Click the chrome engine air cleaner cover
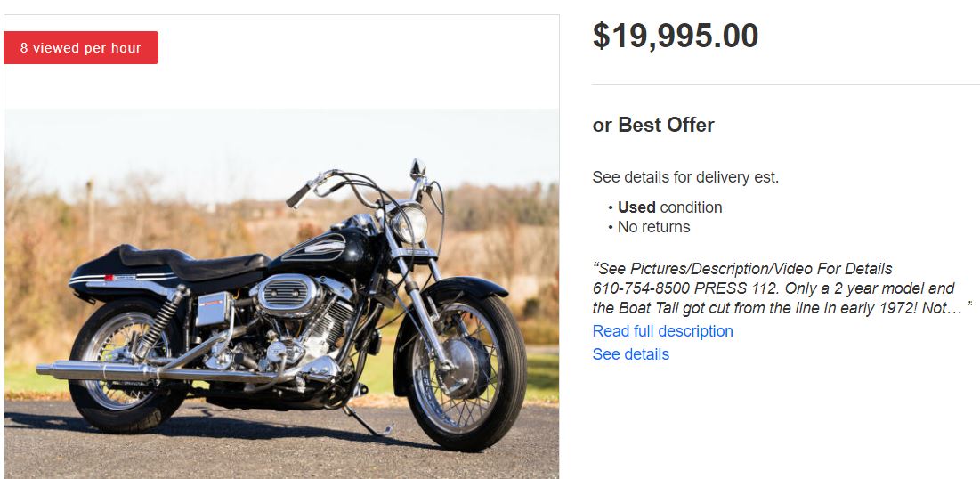Image resolution: width=980 pixels, height=479 pixels. 287,294
